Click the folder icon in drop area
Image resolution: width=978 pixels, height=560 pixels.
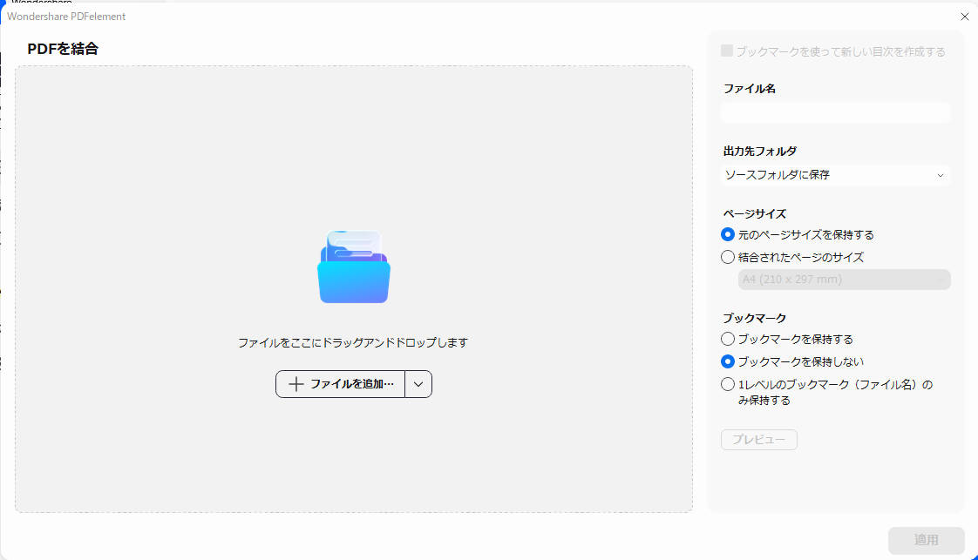354,267
